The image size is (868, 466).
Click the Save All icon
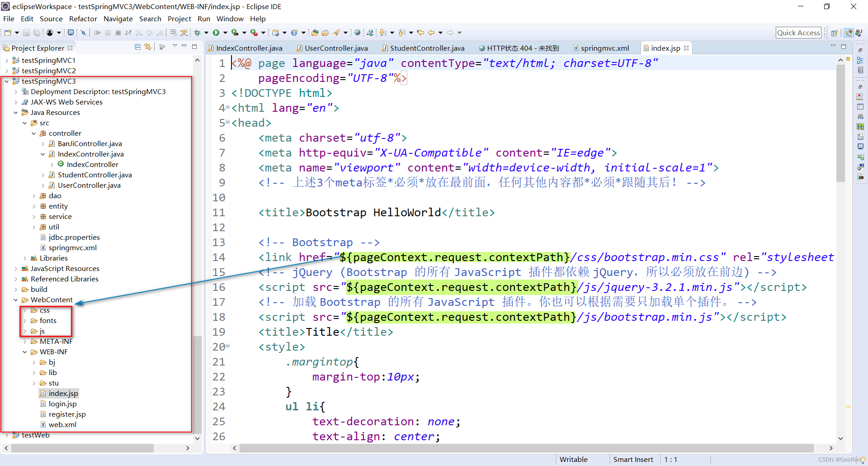click(37, 33)
